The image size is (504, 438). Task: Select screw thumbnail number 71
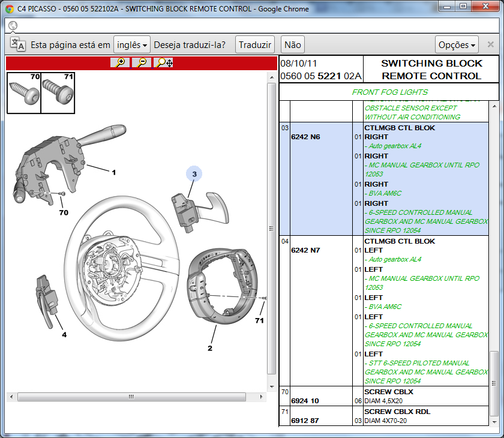(58, 93)
